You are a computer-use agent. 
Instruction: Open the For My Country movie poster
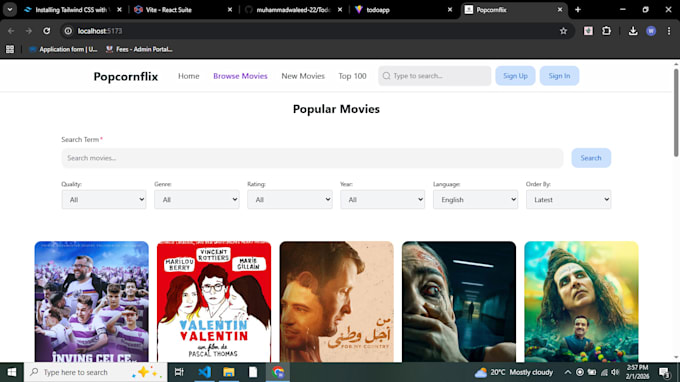337,302
